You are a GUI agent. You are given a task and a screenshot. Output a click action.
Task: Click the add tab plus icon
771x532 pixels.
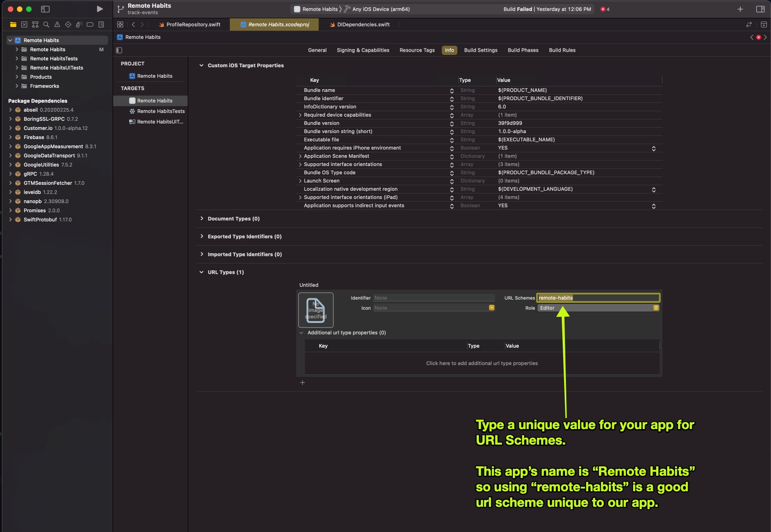[x=740, y=9]
